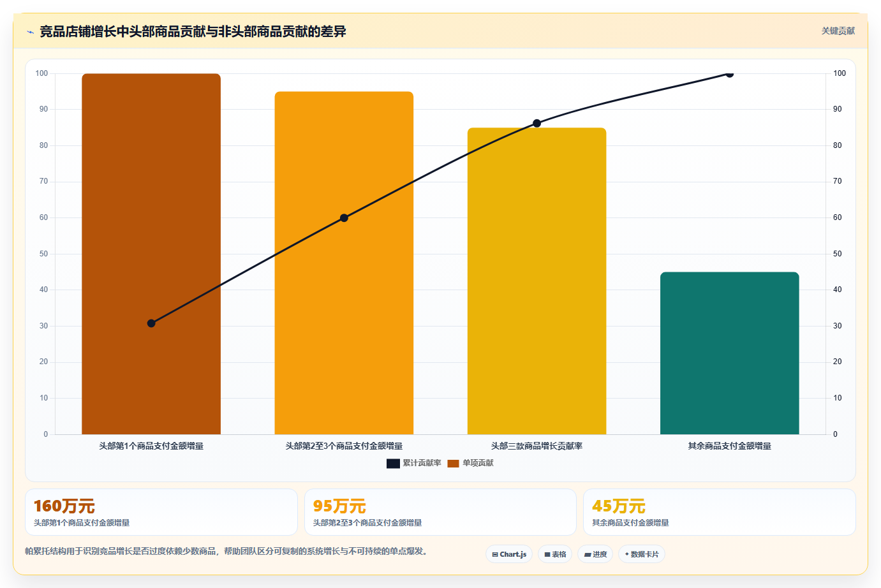The width and height of the screenshot is (881, 588).
Task: Click the brown bar for 头部第1个商品支付金额增量
Action: coord(151,254)
